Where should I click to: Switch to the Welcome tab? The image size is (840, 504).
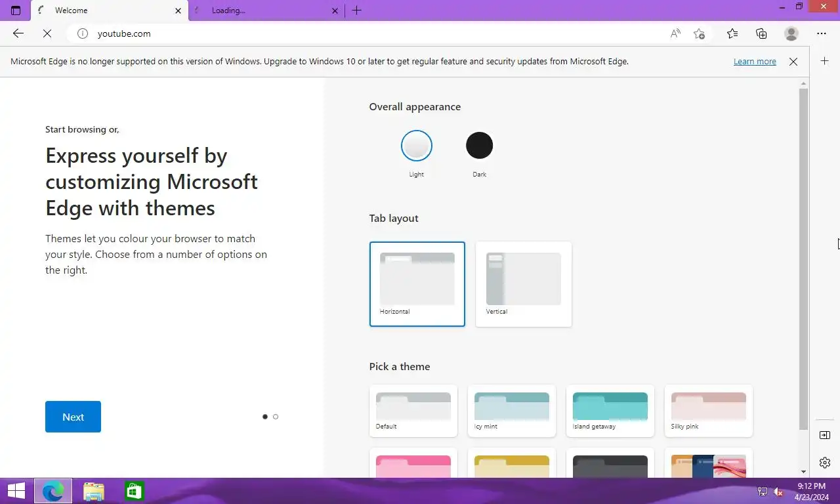[109, 10]
